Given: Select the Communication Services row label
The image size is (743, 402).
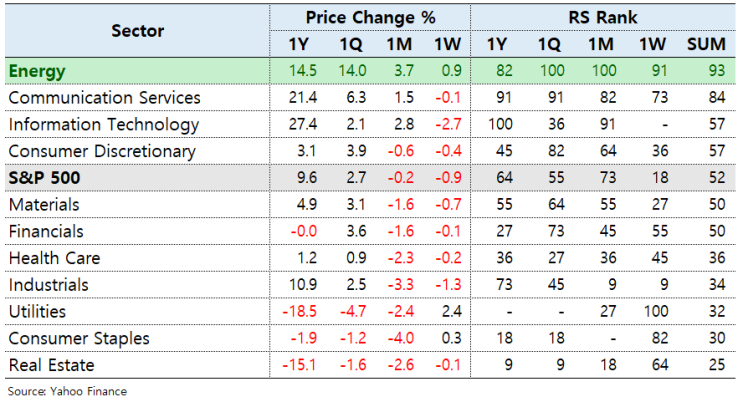Looking at the screenshot, I should click(104, 98).
